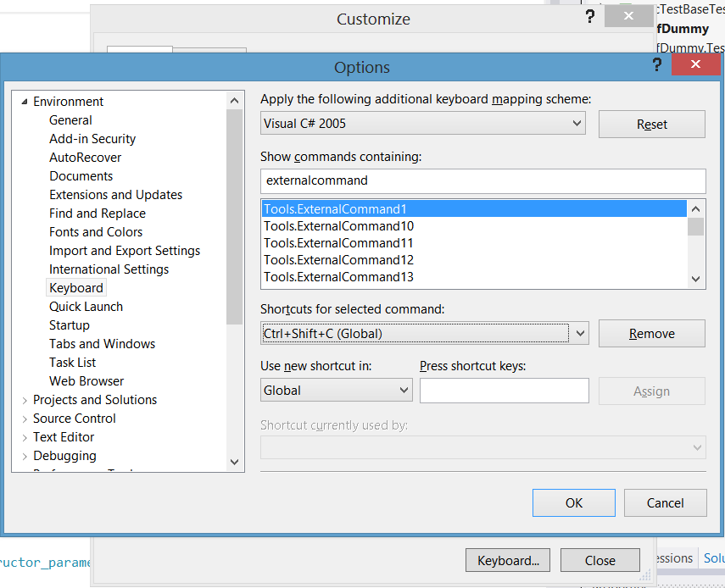
Task: Click the Reset button
Action: [651, 125]
